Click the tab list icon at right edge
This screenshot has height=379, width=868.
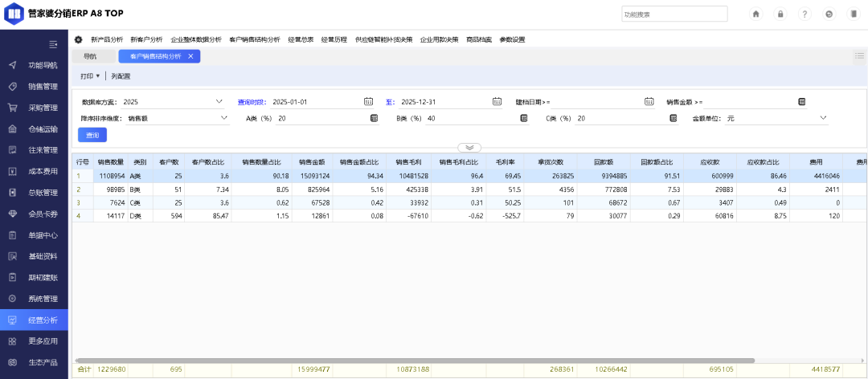point(860,56)
